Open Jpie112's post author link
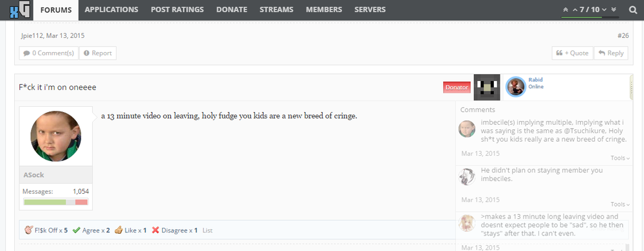The image size is (644, 251). (32, 35)
